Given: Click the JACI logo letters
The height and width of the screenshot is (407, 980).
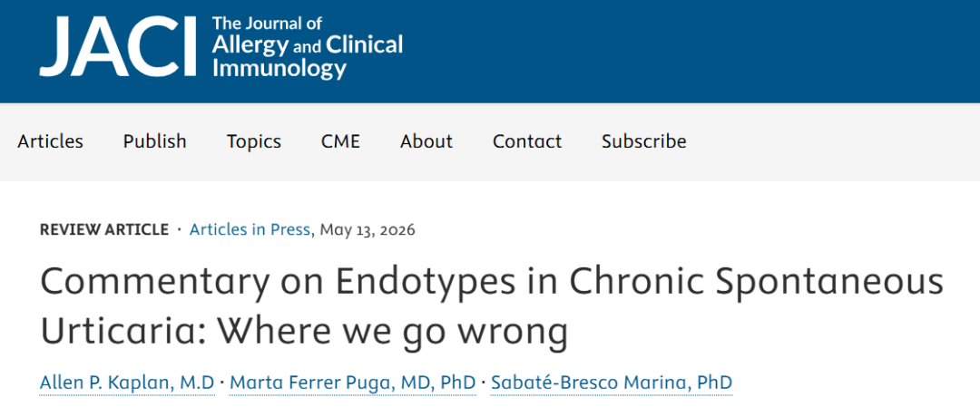Looking at the screenshot, I should click(x=117, y=46).
